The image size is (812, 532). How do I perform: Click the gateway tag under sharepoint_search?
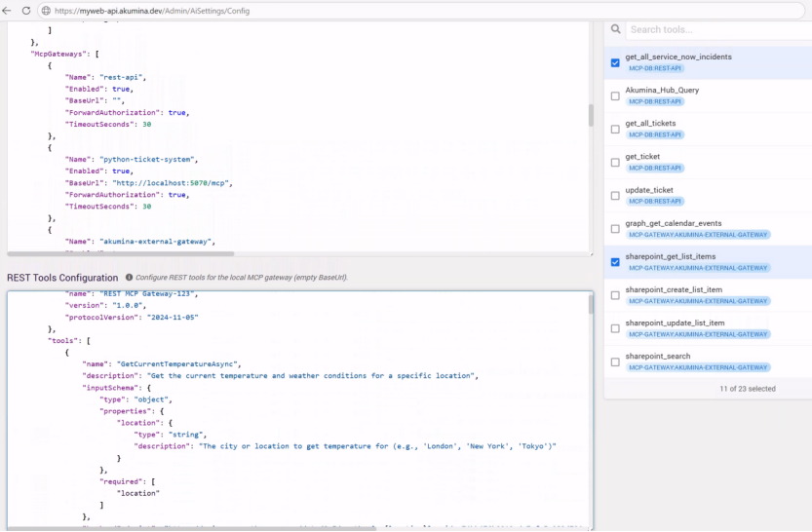(x=698, y=367)
